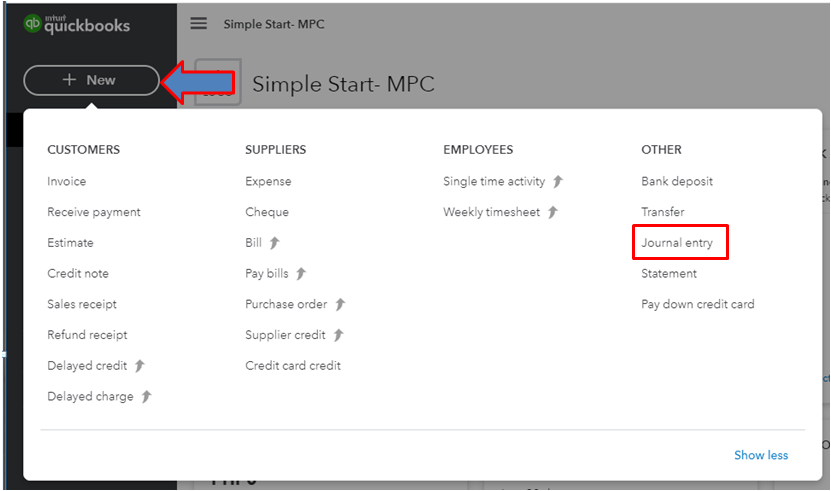Image resolution: width=831 pixels, height=491 pixels.
Task: Click the QuickBooks logo icon
Action: pyautogui.click(x=32, y=23)
